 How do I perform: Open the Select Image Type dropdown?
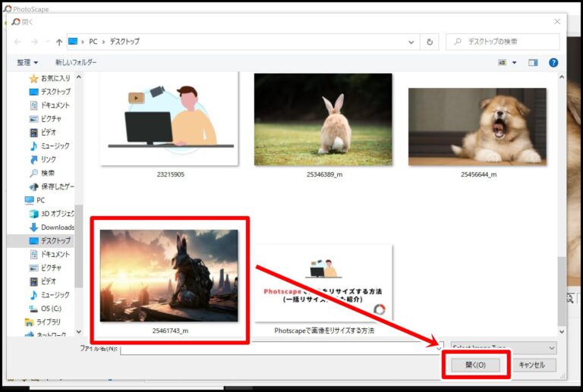pos(504,348)
